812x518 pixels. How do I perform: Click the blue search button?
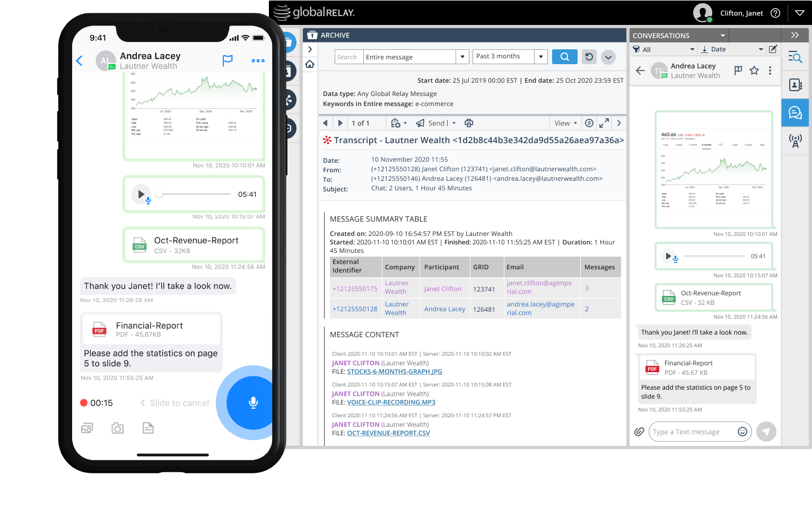(x=564, y=56)
